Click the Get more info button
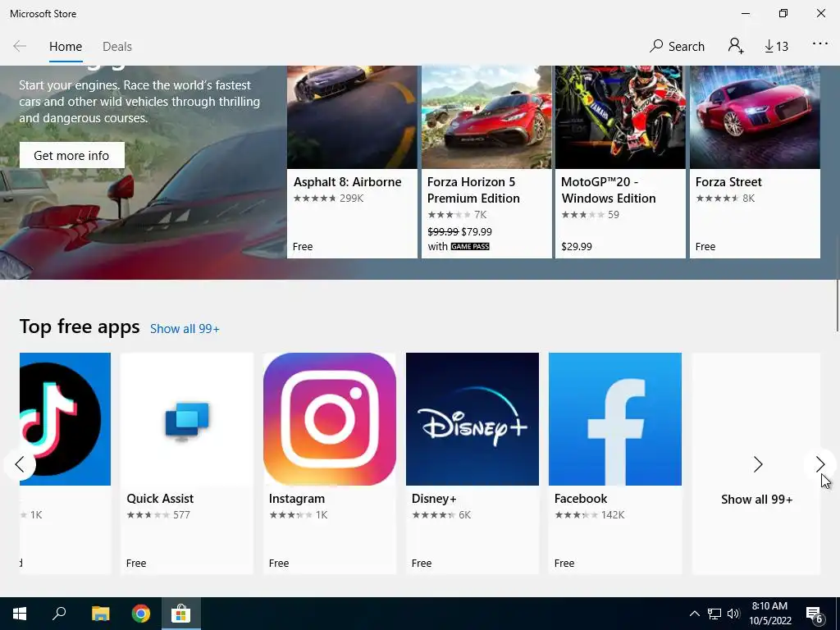 pyautogui.click(x=72, y=155)
